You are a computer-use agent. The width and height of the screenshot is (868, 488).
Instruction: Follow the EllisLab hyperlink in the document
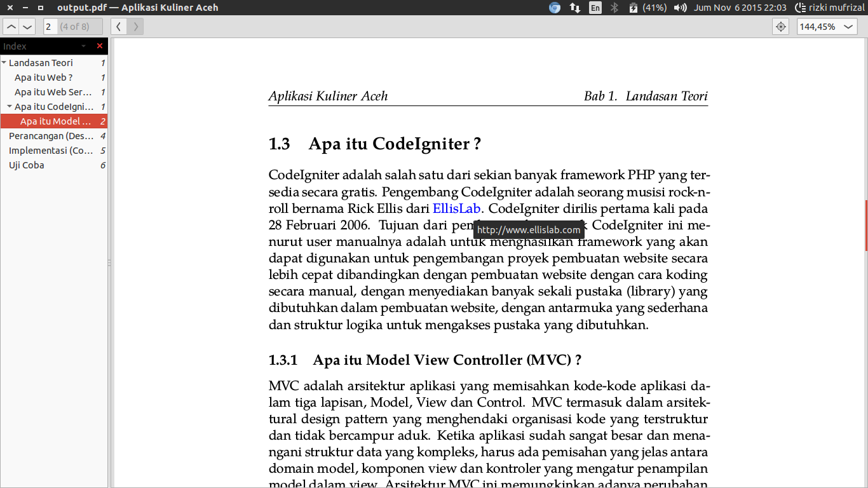point(456,208)
